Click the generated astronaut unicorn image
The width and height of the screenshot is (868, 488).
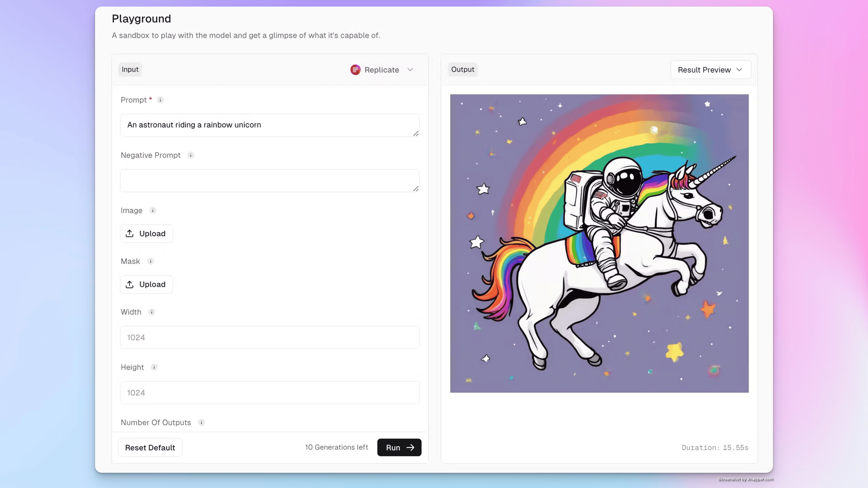tap(599, 243)
